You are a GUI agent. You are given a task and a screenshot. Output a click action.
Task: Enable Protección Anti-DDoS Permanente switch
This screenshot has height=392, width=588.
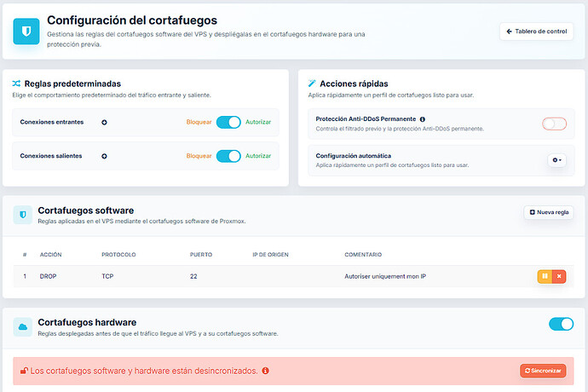[x=554, y=124]
